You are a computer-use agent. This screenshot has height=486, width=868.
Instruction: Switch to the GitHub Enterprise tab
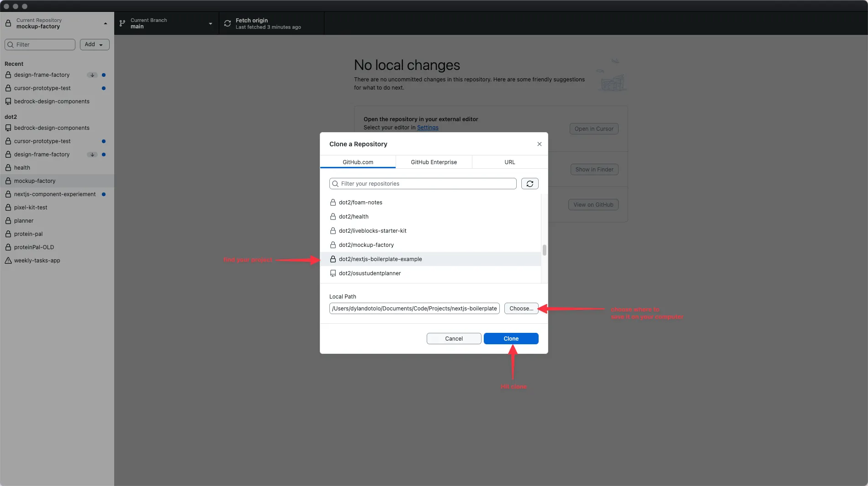(434, 162)
